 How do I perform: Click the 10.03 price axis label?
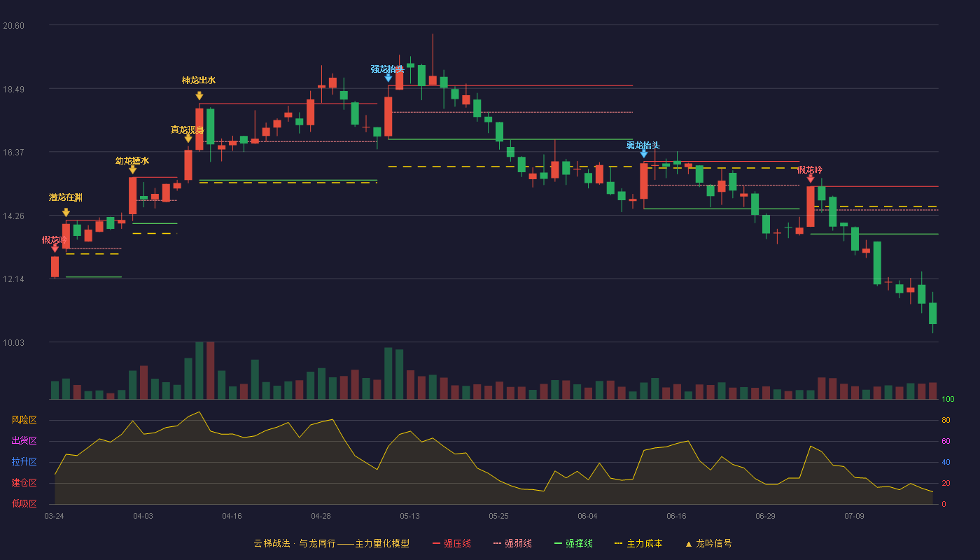14,343
